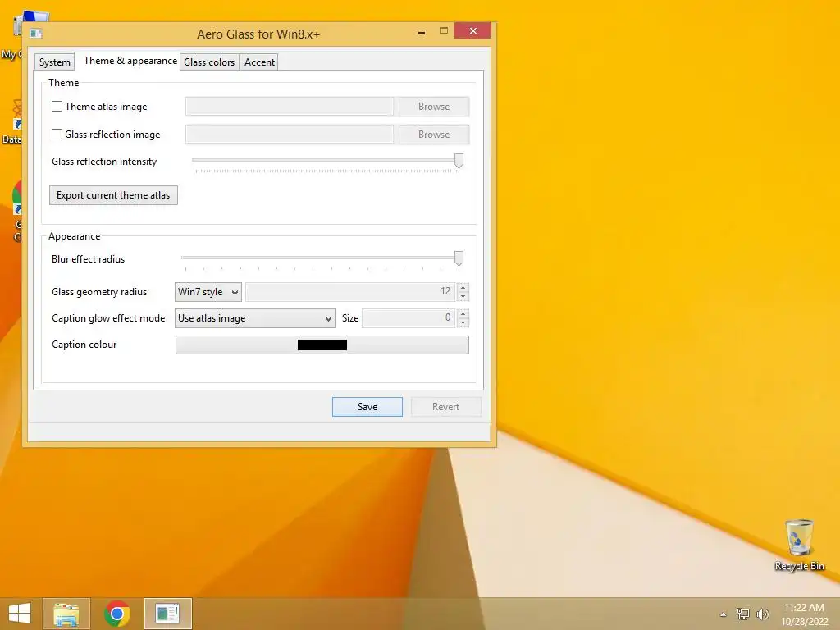Maximize the Aero Glass window
The height and width of the screenshot is (630, 840).
(x=444, y=31)
